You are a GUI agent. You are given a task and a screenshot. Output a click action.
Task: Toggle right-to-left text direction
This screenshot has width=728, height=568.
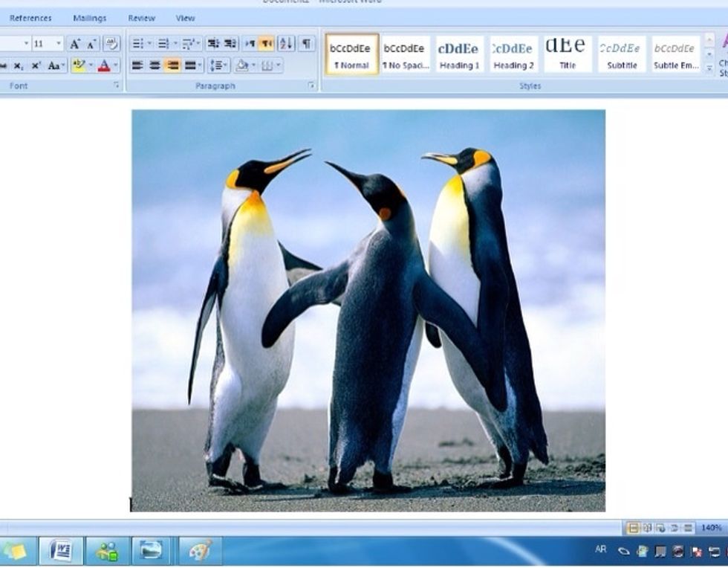pos(266,44)
